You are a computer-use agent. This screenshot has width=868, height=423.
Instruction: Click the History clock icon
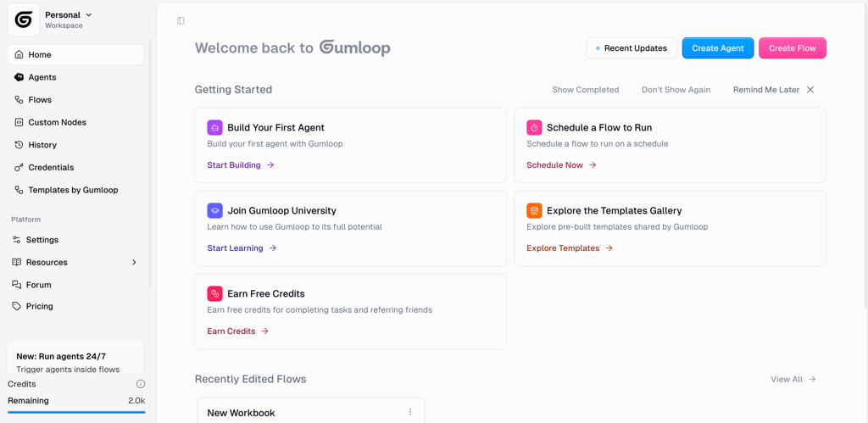(19, 145)
